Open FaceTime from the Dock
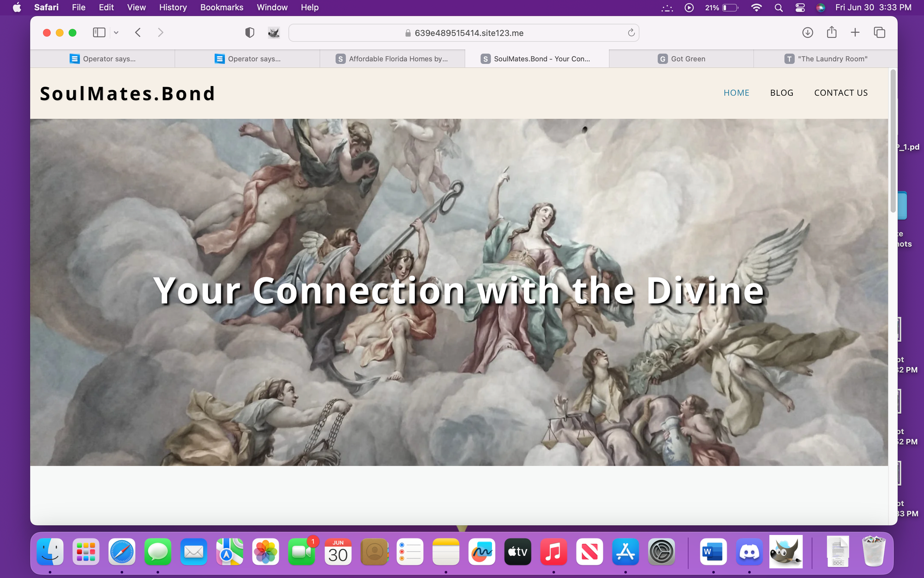Image resolution: width=924 pixels, height=578 pixels. point(302,552)
